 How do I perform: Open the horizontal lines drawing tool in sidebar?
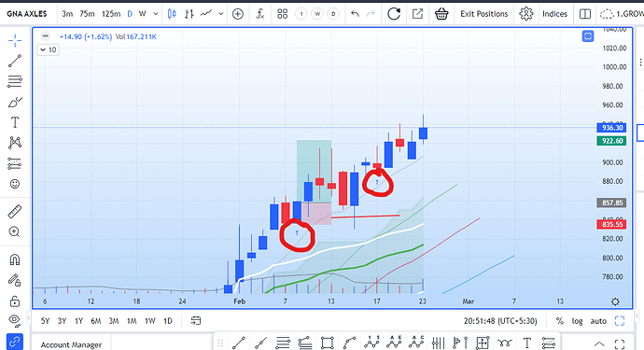15,81
